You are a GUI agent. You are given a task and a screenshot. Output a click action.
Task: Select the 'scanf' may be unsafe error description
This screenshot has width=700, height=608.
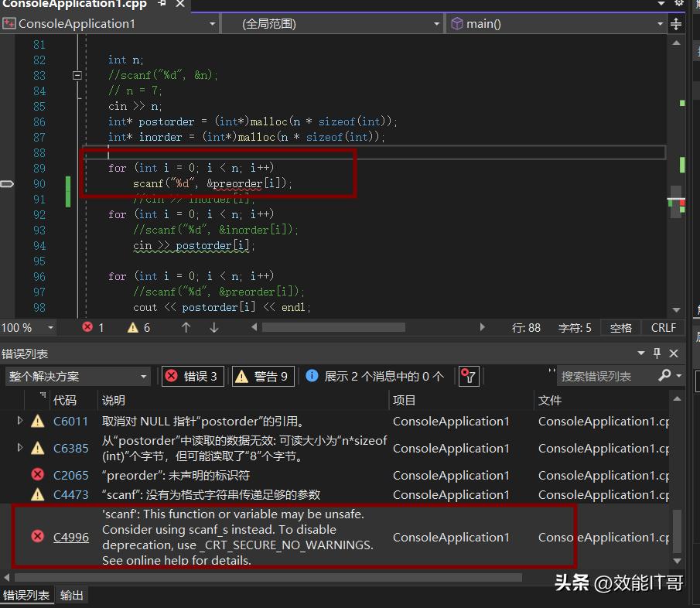click(x=237, y=537)
